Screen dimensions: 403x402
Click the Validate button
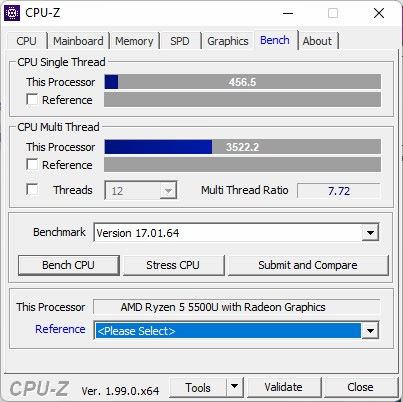click(284, 387)
